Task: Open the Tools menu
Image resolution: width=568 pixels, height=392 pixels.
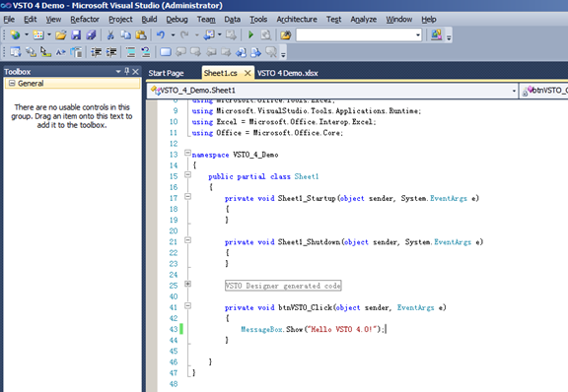Action: pyautogui.click(x=258, y=19)
